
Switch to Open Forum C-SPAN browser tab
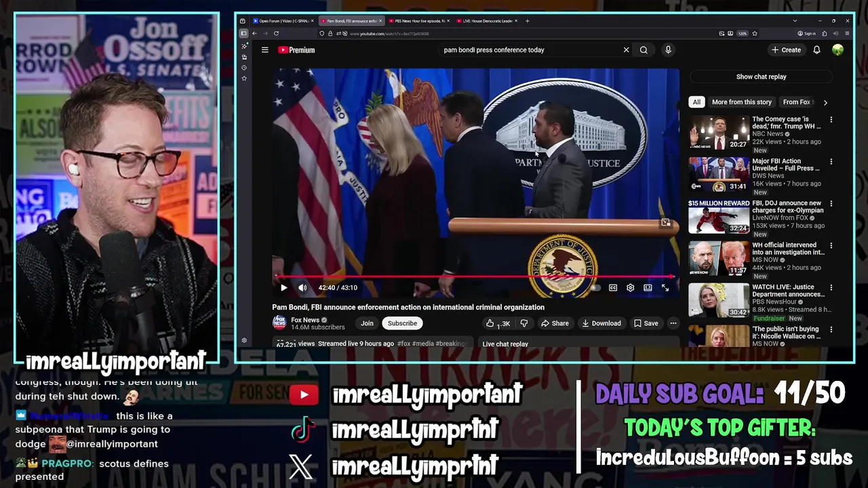click(x=281, y=21)
